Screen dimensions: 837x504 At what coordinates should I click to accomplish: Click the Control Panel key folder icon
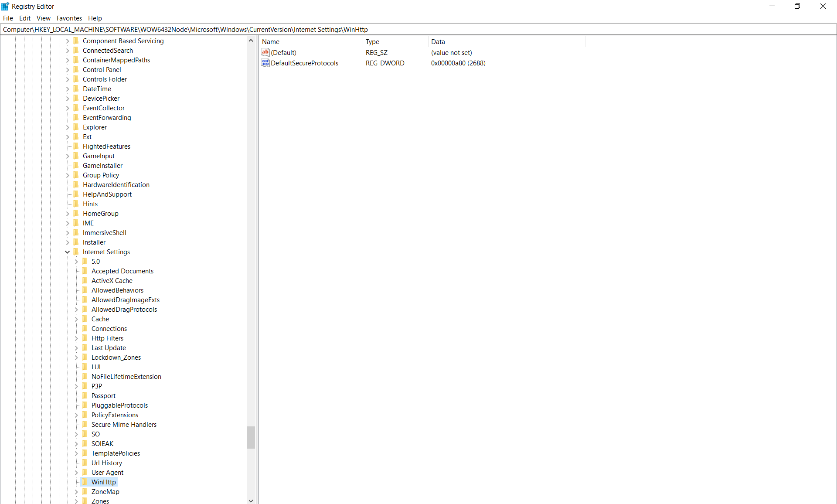76,69
